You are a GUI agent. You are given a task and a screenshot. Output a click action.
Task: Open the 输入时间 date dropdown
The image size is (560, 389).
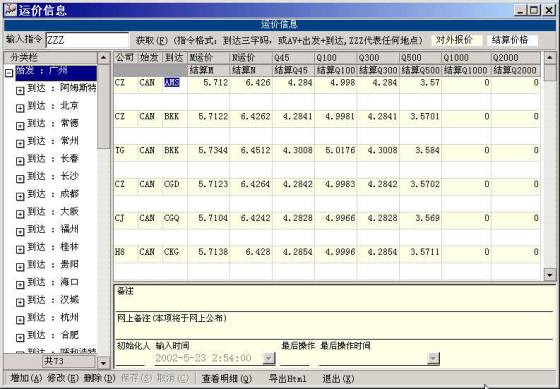coord(269,358)
